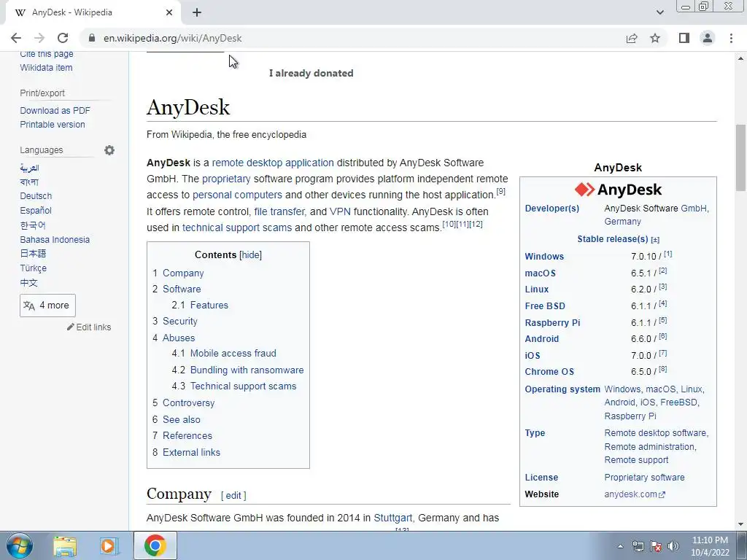Open the Printable version link

53,124
